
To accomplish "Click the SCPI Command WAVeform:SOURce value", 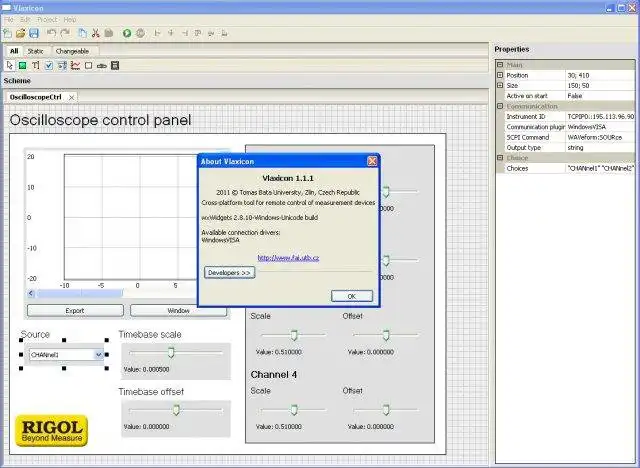I will pos(600,137).
